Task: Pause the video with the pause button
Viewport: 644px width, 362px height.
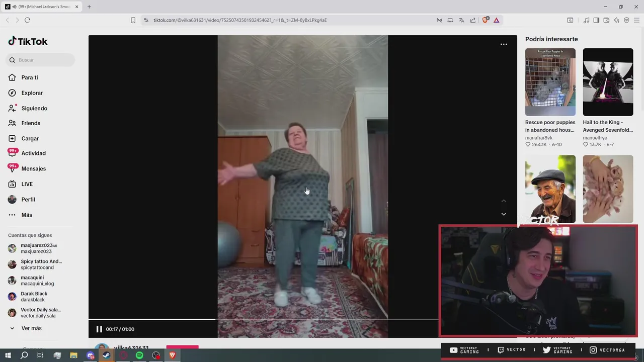Action: [x=99, y=329]
